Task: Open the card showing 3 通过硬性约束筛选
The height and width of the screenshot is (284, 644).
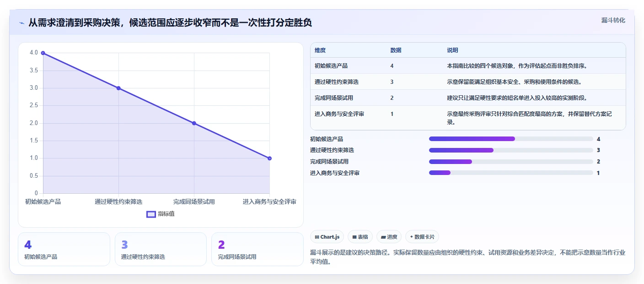Action: click(x=161, y=249)
